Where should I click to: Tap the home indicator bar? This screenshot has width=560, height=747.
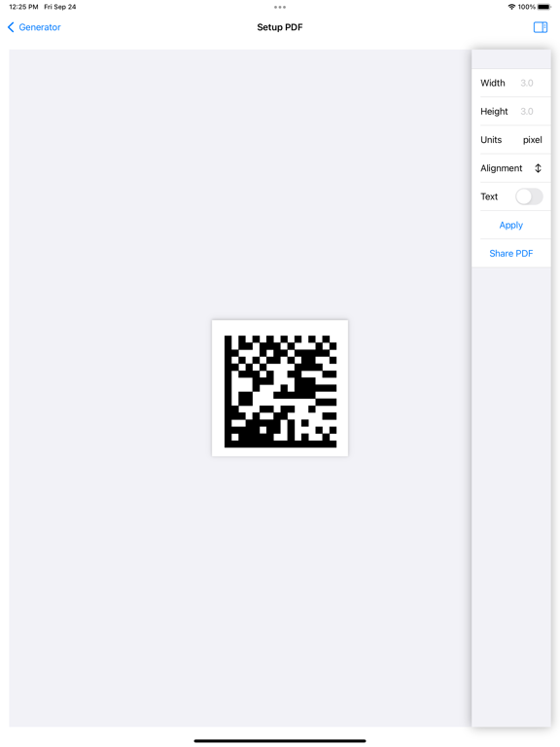280,741
